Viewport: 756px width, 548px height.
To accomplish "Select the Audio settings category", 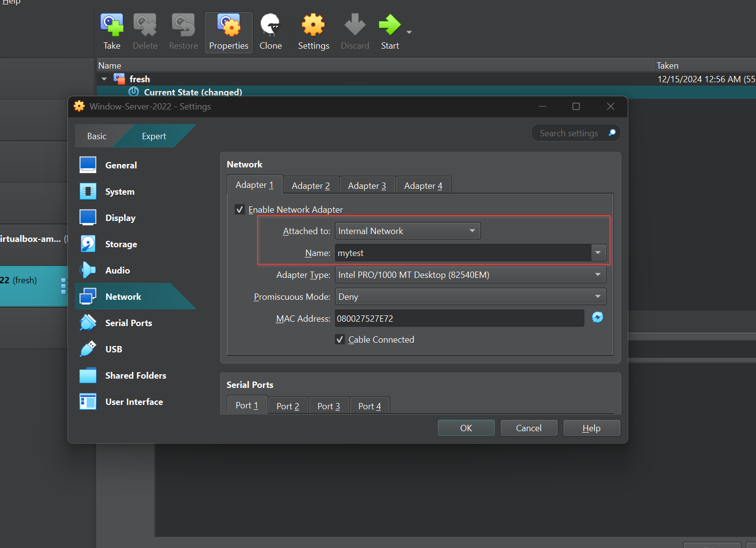I will (135, 271).
